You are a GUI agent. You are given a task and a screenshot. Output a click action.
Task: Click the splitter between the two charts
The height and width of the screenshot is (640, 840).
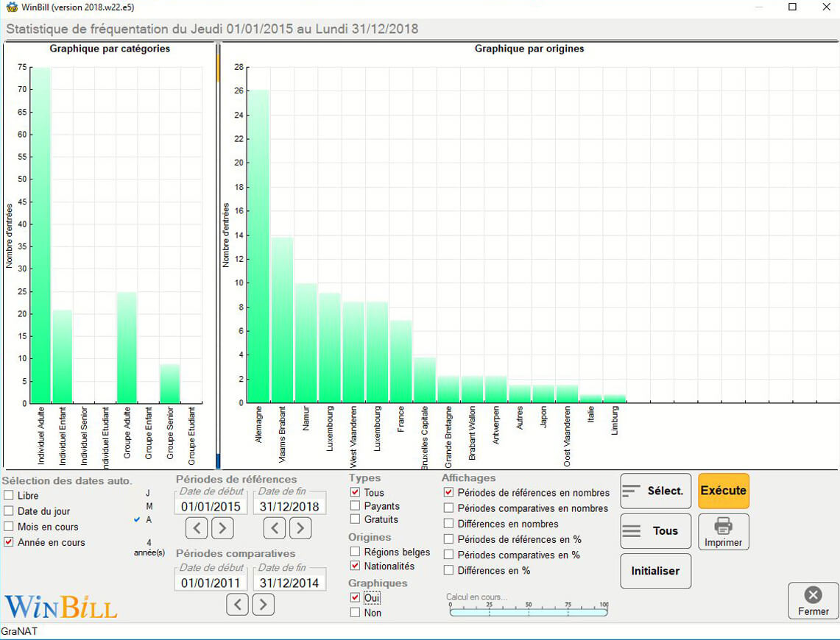point(218,256)
